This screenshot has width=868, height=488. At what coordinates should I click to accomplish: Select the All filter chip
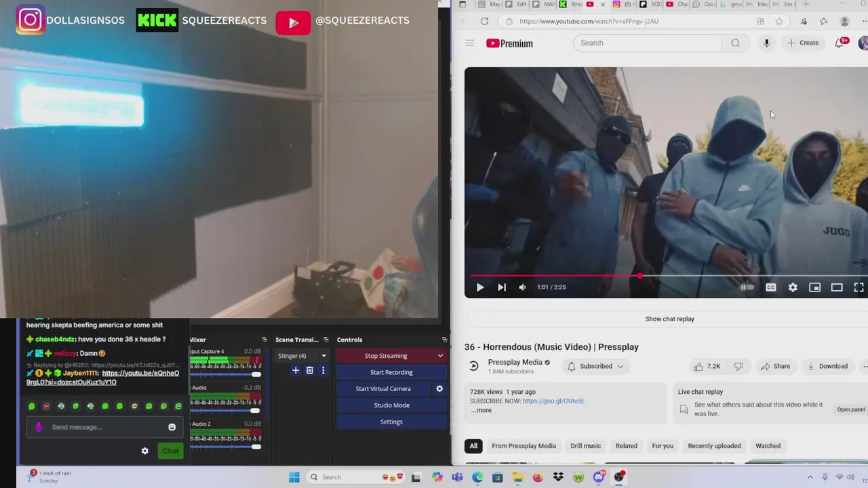pos(473,446)
